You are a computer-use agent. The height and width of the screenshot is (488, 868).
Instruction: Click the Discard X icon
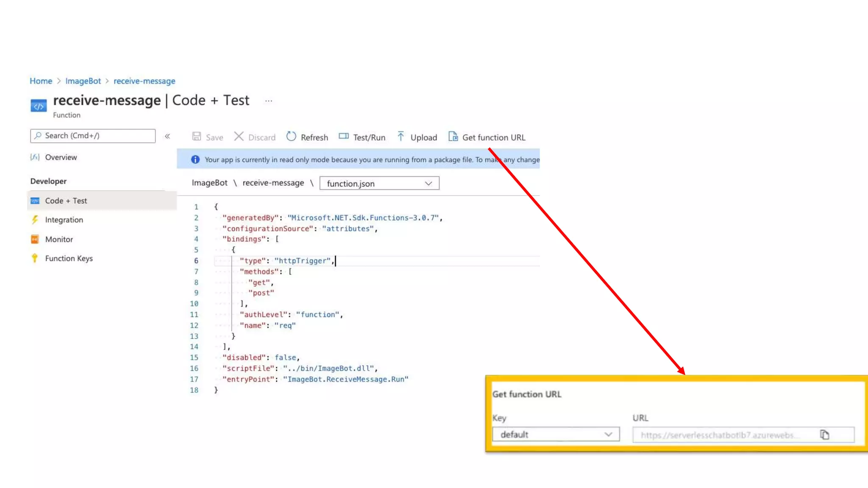pyautogui.click(x=239, y=136)
